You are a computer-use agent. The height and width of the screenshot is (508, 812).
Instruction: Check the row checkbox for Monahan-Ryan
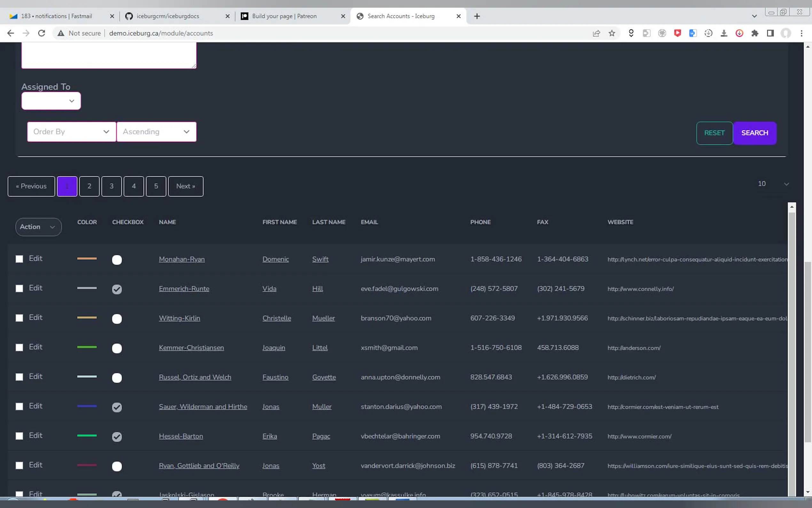click(20, 259)
